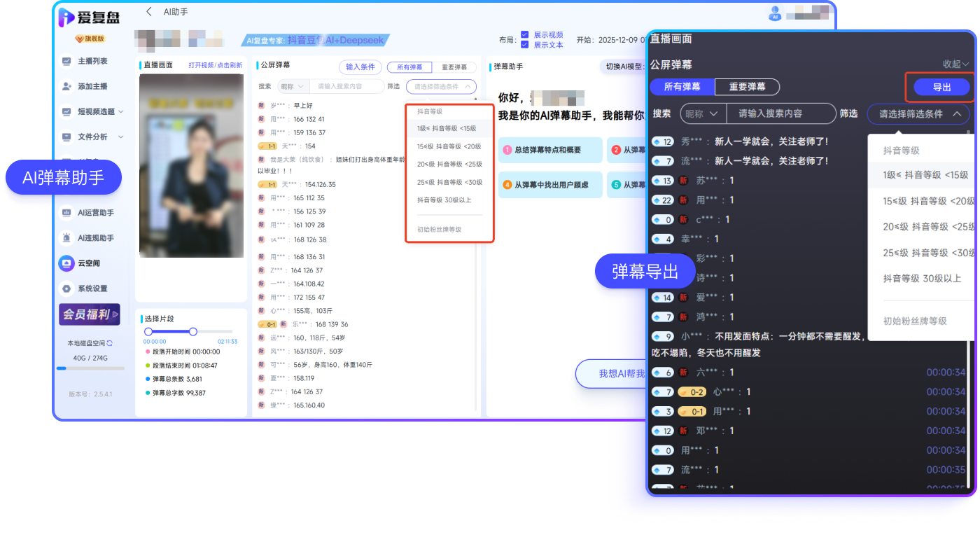980x542 pixels.
Task: Click the AI违规助手 alarm icon
Action: coord(66,238)
